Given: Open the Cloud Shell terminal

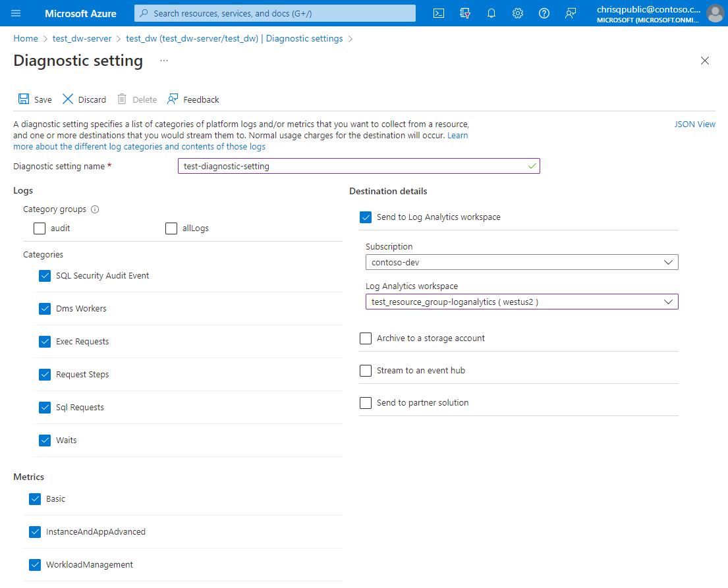Looking at the screenshot, I should click(x=438, y=13).
